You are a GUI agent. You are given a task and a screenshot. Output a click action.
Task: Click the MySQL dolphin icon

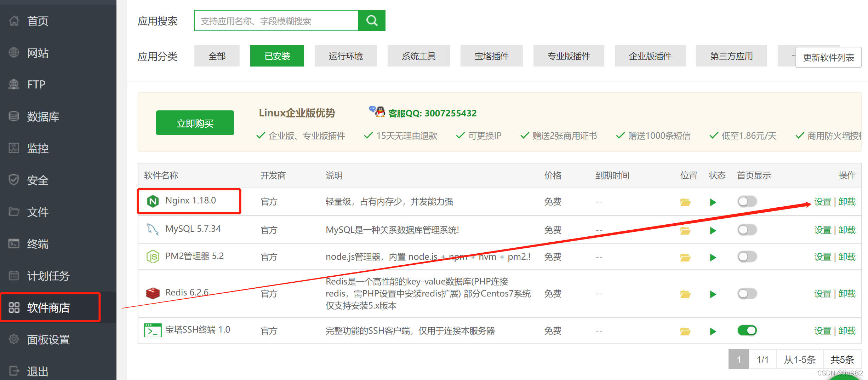(153, 229)
